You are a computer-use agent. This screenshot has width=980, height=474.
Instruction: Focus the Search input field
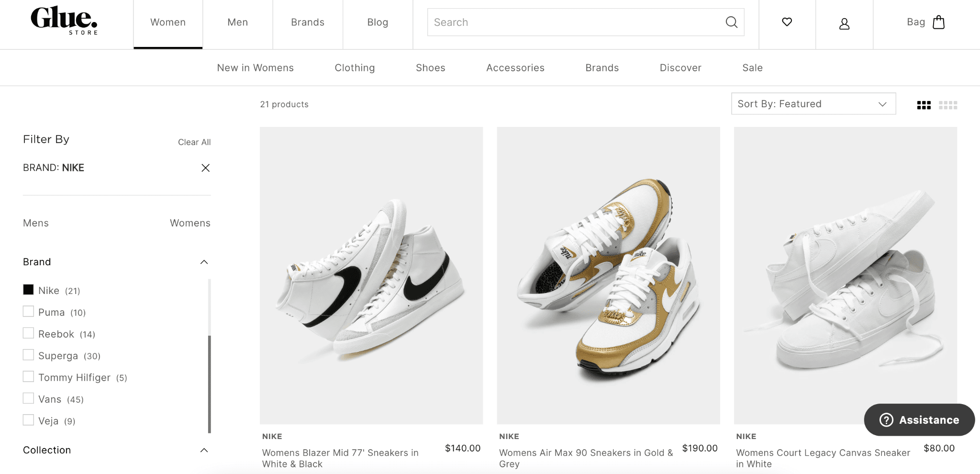coord(574,22)
